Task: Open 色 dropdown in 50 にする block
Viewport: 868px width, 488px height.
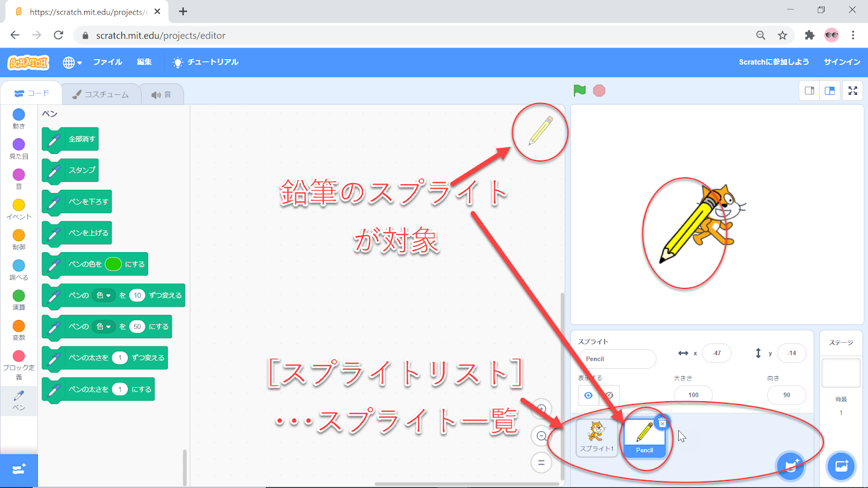Action: (x=103, y=326)
